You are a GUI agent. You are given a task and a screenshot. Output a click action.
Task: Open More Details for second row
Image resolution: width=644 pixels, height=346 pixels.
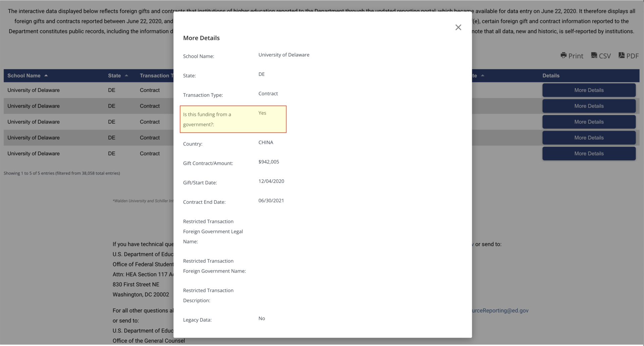(589, 106)
